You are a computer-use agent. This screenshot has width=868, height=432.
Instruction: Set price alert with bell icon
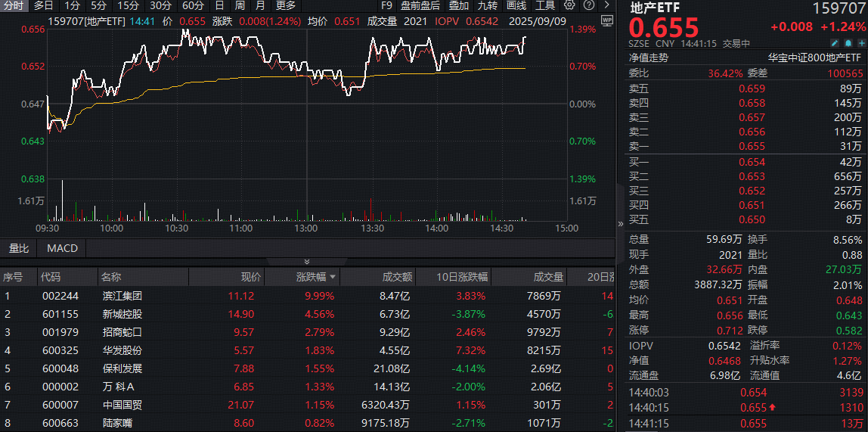(x=848, y=43)
